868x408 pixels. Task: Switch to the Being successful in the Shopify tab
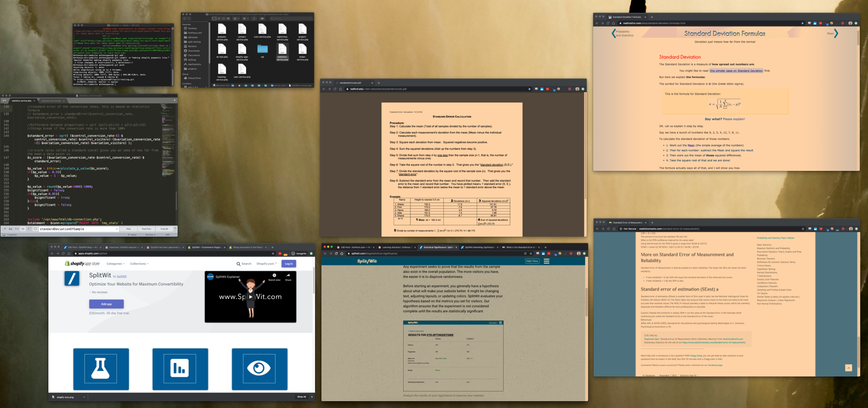tap(247, 247)
